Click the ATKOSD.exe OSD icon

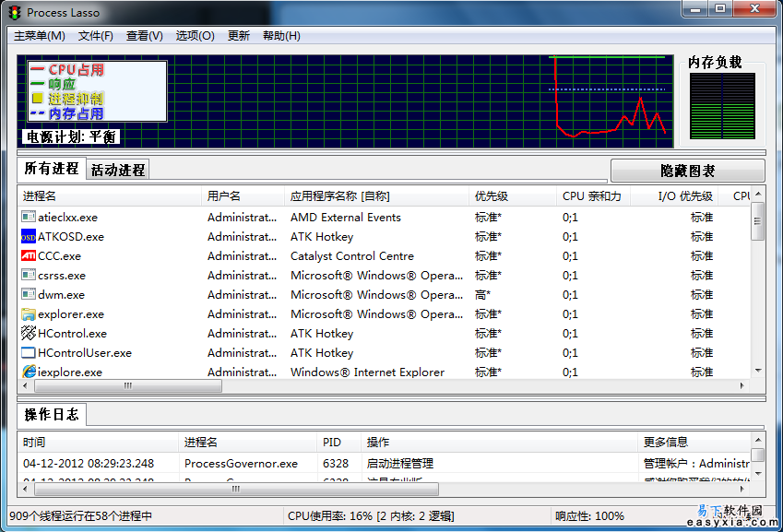(x=29, y=237)
